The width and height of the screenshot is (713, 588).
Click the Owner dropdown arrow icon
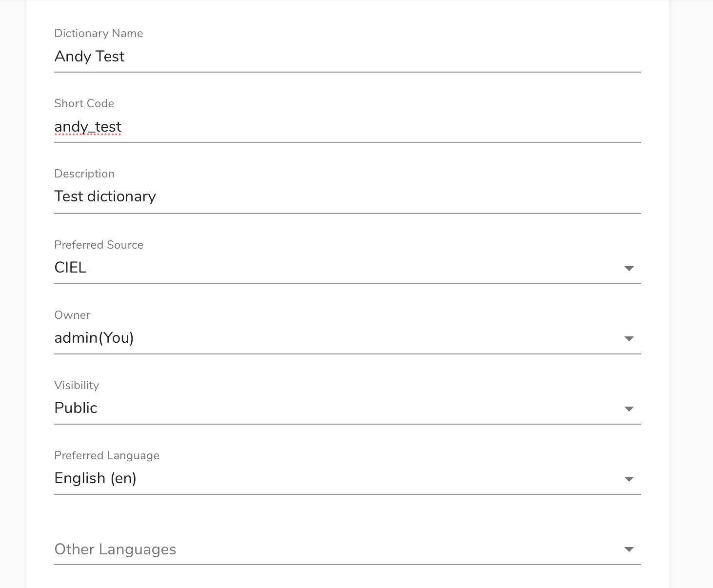point(629,338)
